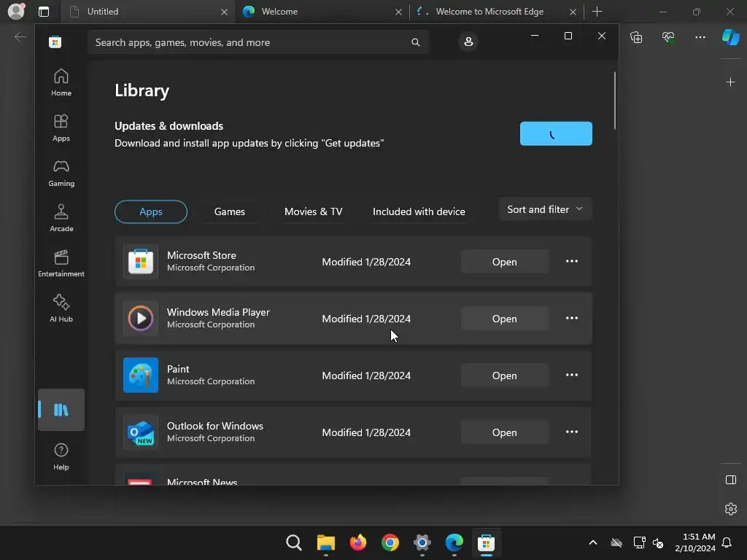The width and height of the screenshot is (747, 560).
Task: Open AI Hub in the Store sidebar
Action: pyautogui.click(x=61, y=308)
